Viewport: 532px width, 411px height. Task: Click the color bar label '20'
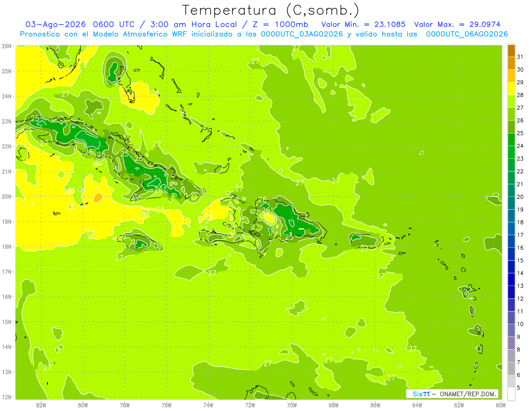pos(520,197)
